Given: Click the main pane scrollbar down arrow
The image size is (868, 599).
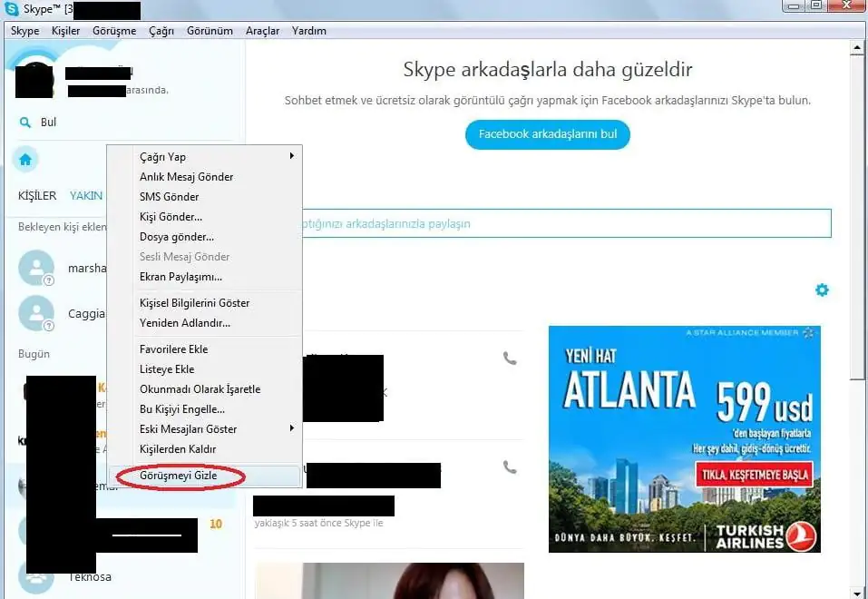Looking at the screenshot, I should 857,593.
